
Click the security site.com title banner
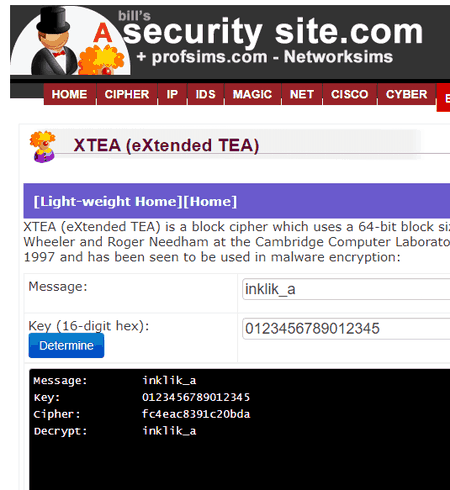[x=273, y=32]
